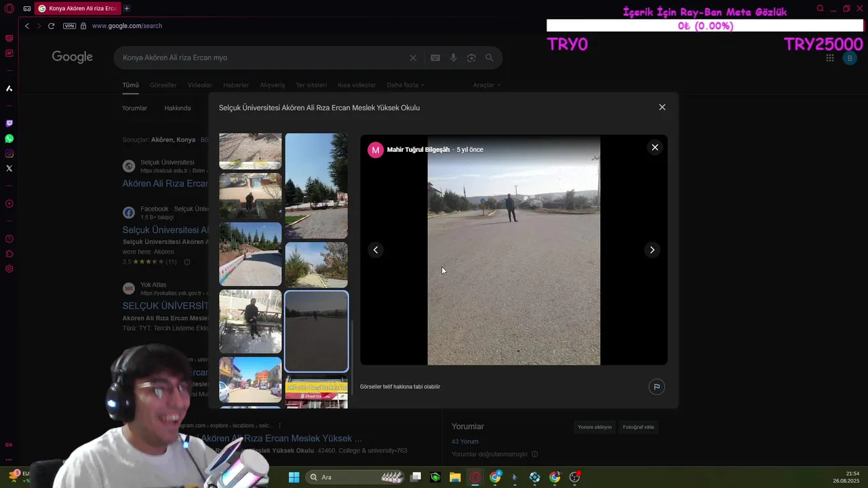
Task: Open the Aria AI sidebar icon
Action: tap(9, 88)
